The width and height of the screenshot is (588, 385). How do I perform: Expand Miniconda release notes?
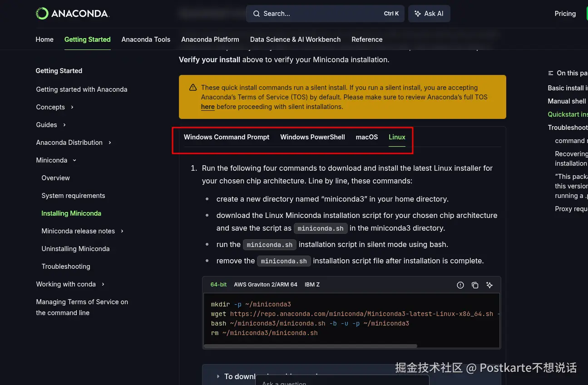tap(83, 231)
